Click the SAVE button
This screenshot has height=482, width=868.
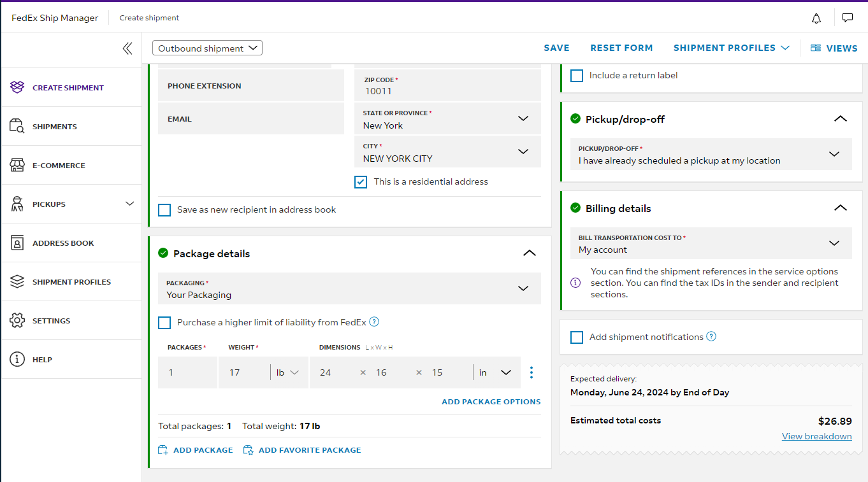tap(556, 48)
